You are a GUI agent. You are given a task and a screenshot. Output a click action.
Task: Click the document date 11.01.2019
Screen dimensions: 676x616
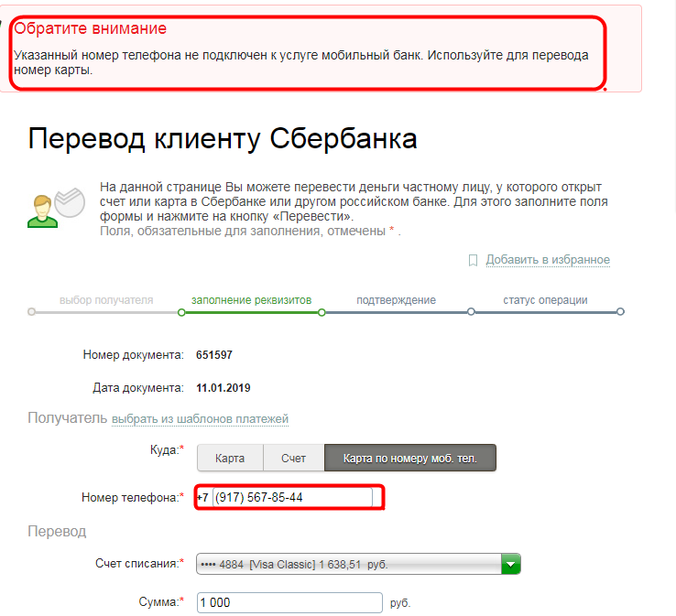[224, 388]
